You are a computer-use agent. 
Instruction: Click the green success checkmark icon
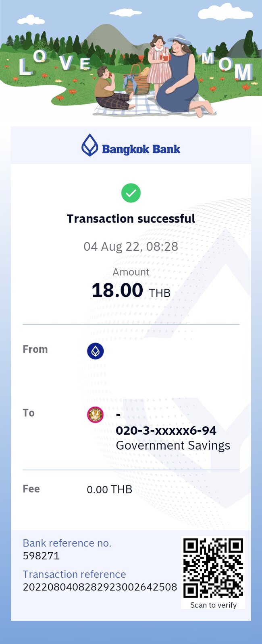pos(131,193)
